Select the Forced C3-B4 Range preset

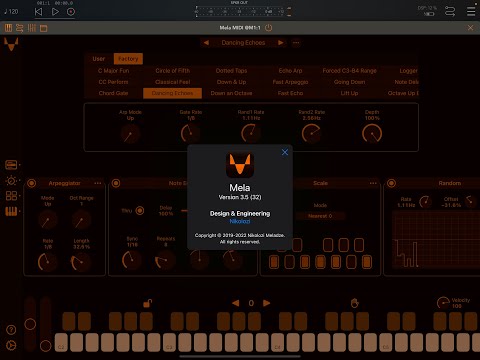349,71
